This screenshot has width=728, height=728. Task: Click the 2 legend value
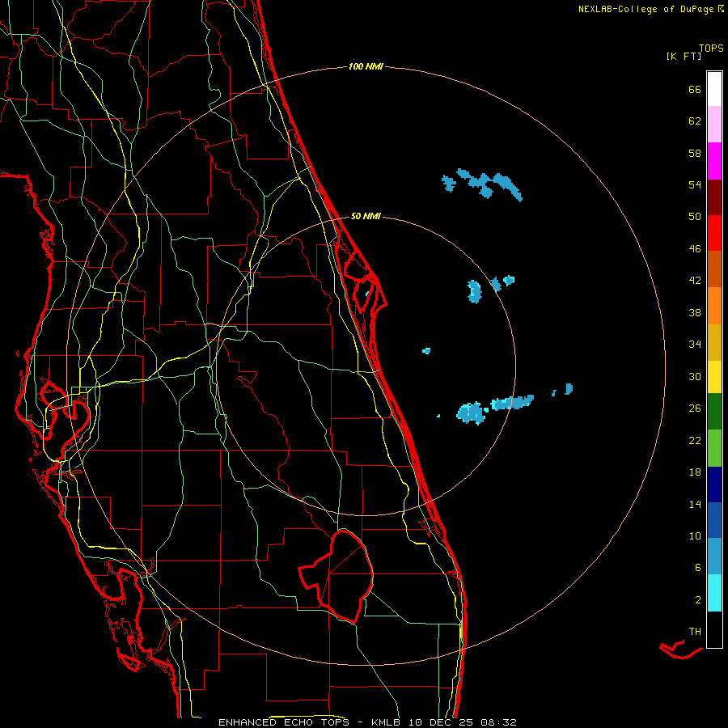tap(698, 599)
